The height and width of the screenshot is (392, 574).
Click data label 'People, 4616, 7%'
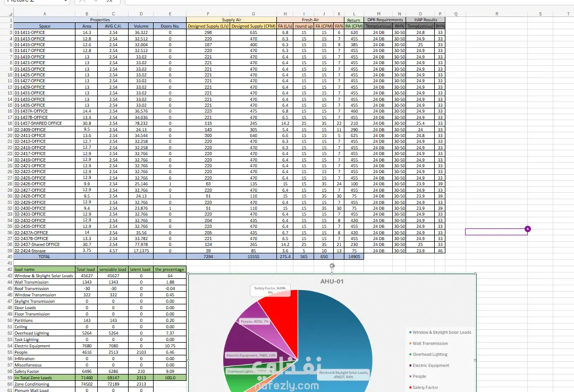click(255, 321)
